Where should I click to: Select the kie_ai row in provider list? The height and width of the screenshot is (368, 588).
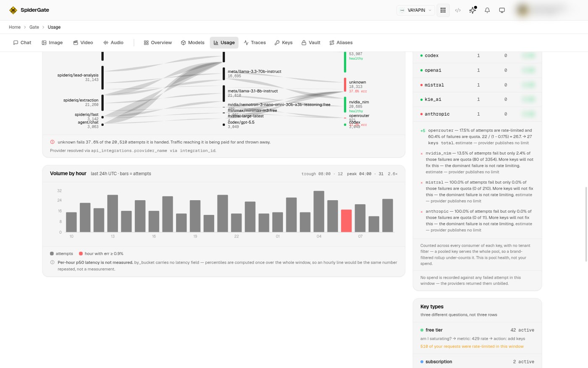click(478, 99)
